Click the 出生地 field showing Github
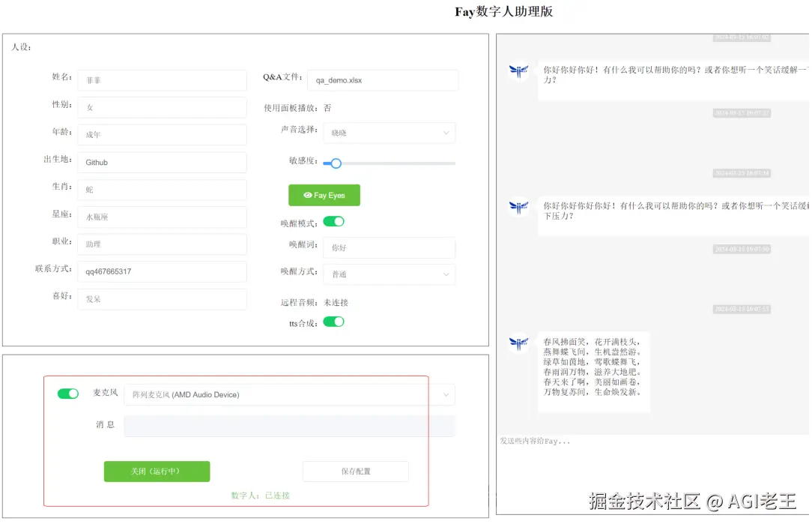 162,162
